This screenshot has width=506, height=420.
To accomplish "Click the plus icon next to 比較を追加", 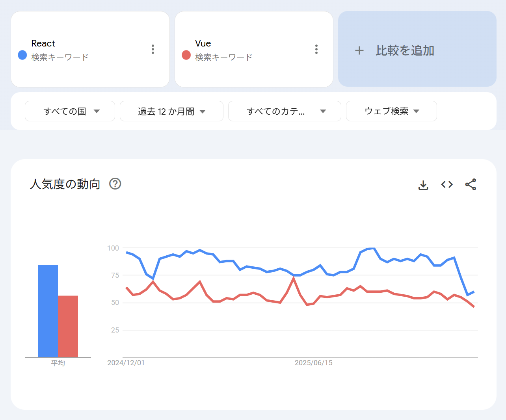I will pos(359,50).
